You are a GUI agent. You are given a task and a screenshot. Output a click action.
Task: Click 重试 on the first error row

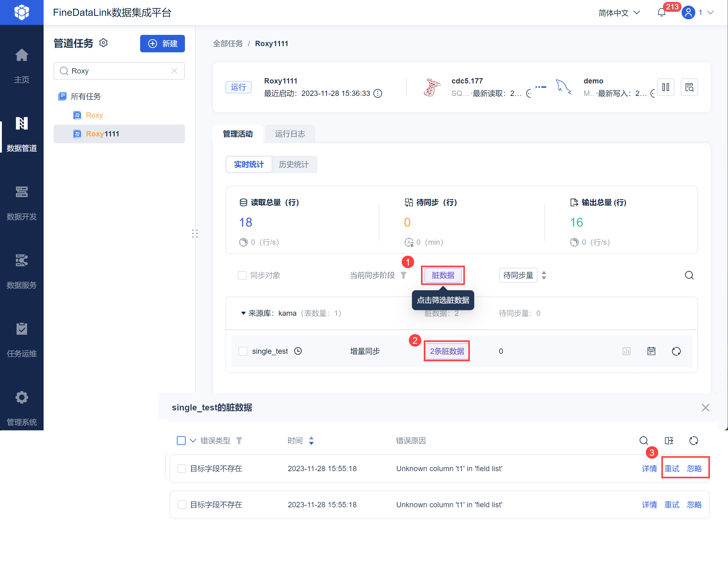point(671,469)
